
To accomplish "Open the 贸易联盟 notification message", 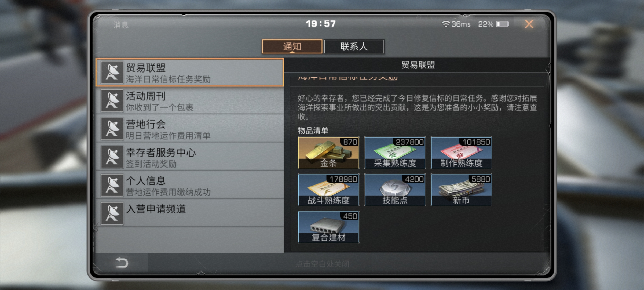I will coord(190,73).
